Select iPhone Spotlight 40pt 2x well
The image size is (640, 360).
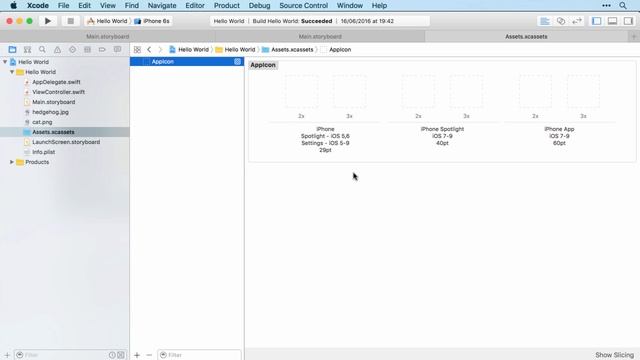tap(418, 91)
